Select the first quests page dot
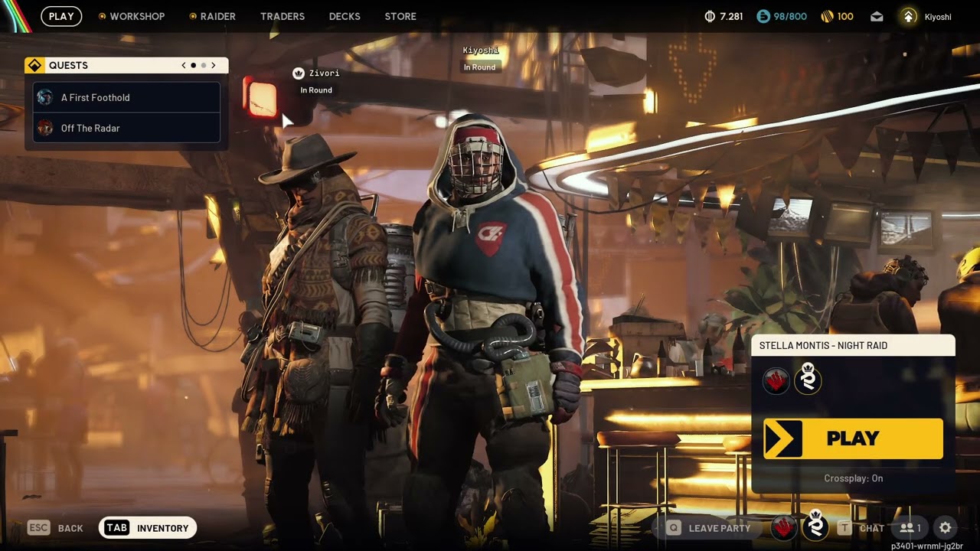The width and height of the screenshot is (980, 551). tap(193, 66)
